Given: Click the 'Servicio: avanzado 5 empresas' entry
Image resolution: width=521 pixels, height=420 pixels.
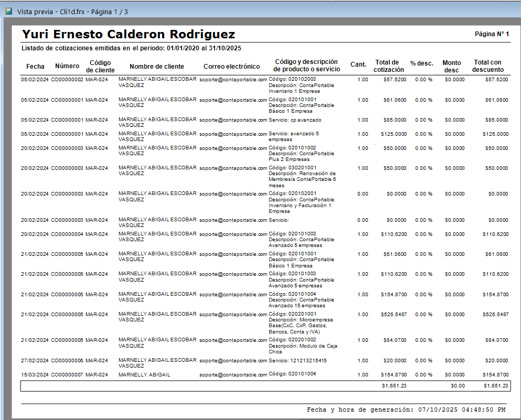Looking at the screenshot, I should tap(294, 136).
